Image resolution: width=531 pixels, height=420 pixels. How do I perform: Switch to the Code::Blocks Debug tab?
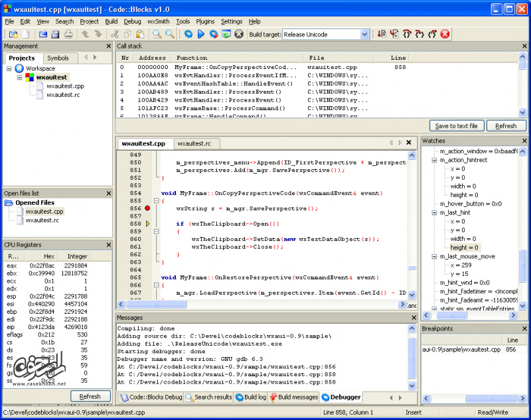point(151,397)
